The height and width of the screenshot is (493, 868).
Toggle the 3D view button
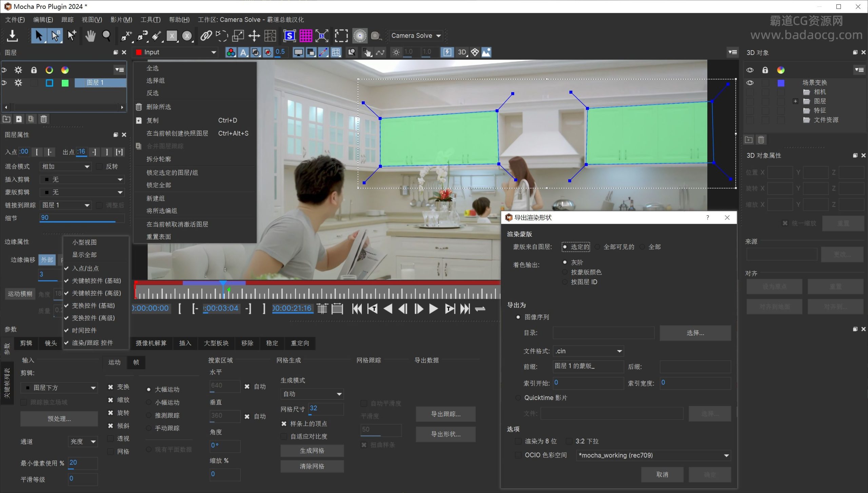[462, 52]
